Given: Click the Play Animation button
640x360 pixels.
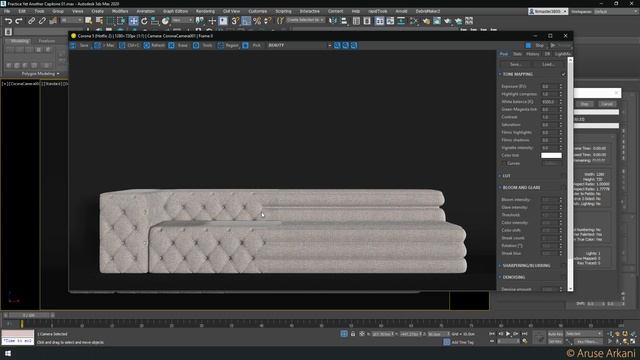Looking at the screenshot, I should [508, 334].
